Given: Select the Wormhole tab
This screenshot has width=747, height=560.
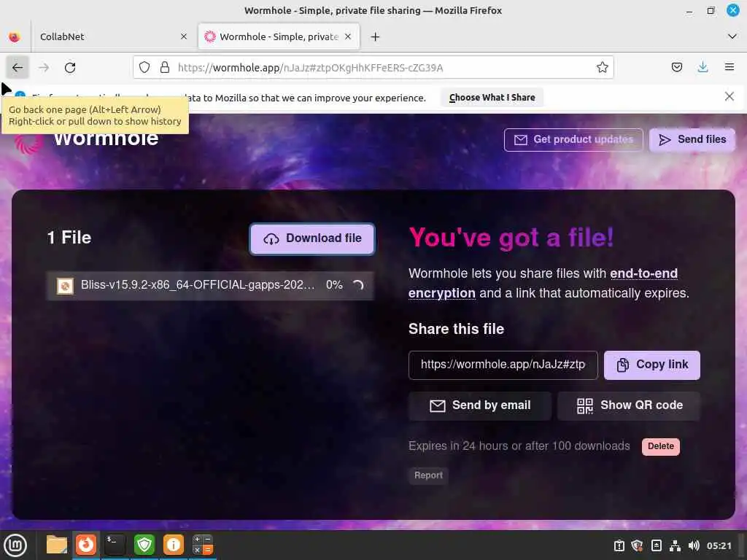Looking at the screenshot, I should coord(278,36).
